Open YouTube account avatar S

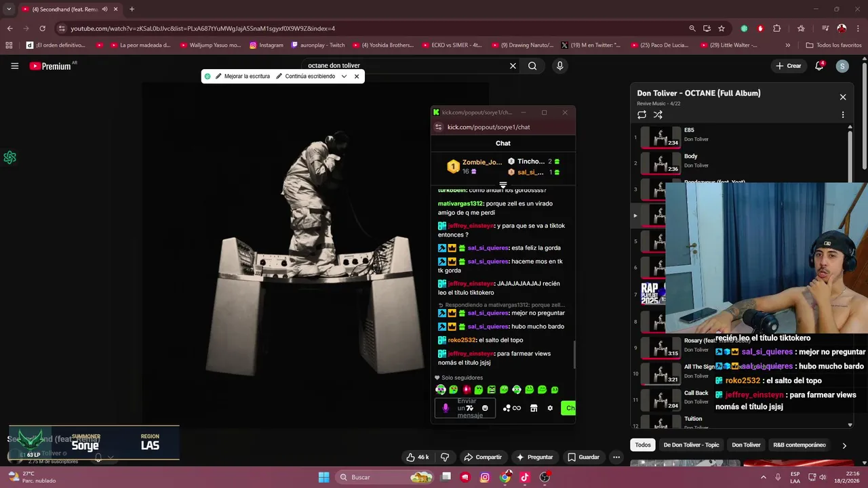click(x=842, y=66)
